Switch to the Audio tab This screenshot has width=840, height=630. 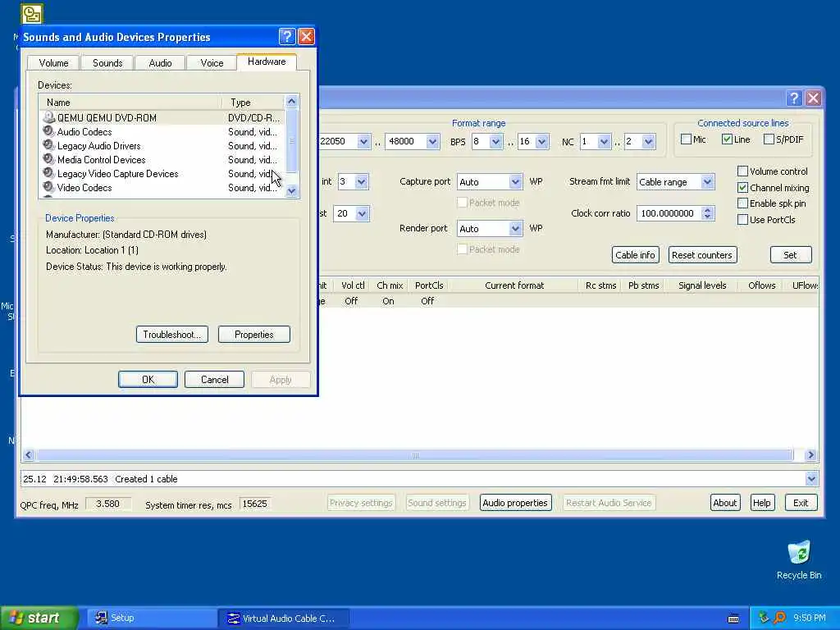[x=160, y=62]
